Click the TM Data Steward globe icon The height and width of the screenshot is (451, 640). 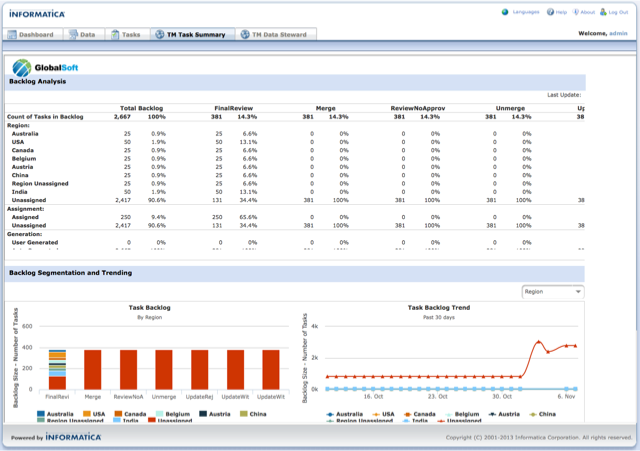[245, 35]
